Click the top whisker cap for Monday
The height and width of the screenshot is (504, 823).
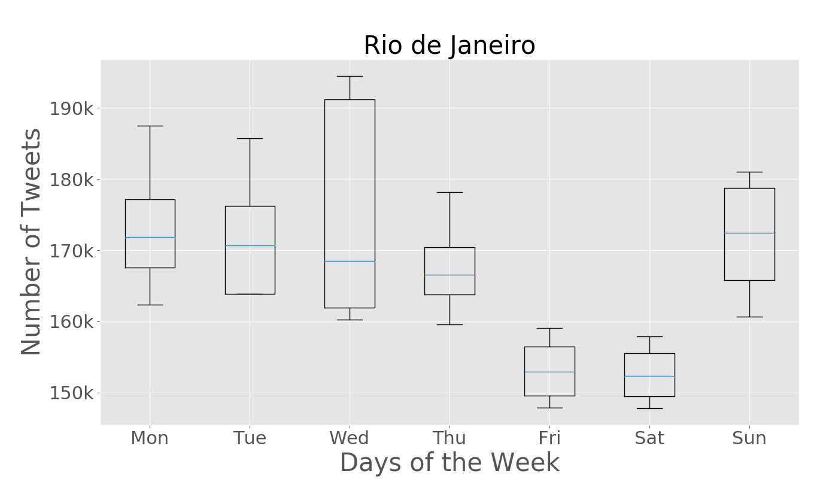coord(150,126)
